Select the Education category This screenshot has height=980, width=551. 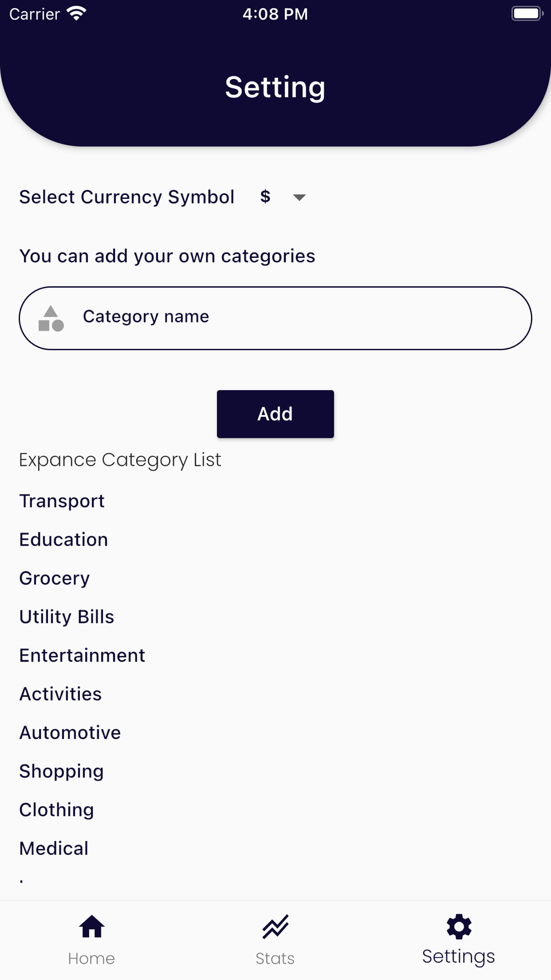pyautogui.click(x=63, y=540)
